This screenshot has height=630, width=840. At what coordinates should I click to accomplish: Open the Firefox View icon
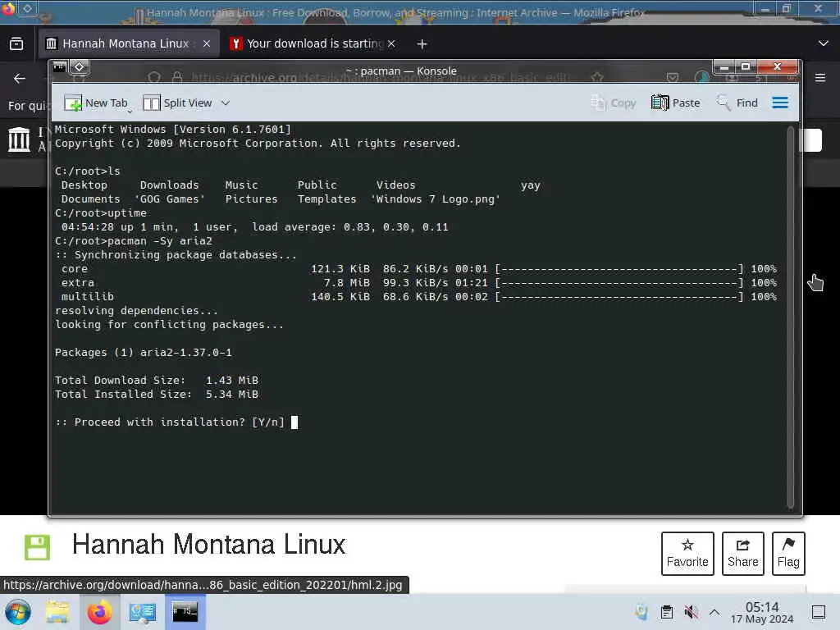(16, 43)
